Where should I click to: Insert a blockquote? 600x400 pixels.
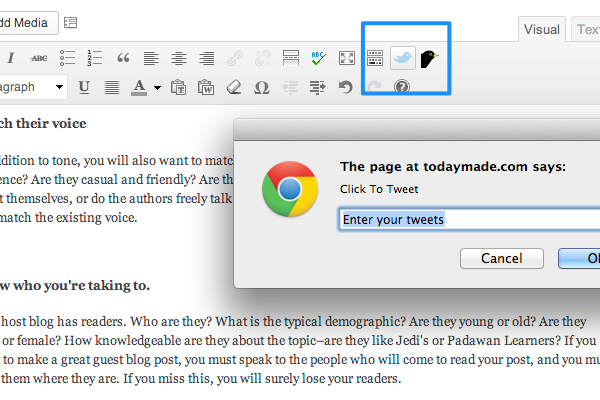click(124, 58)
